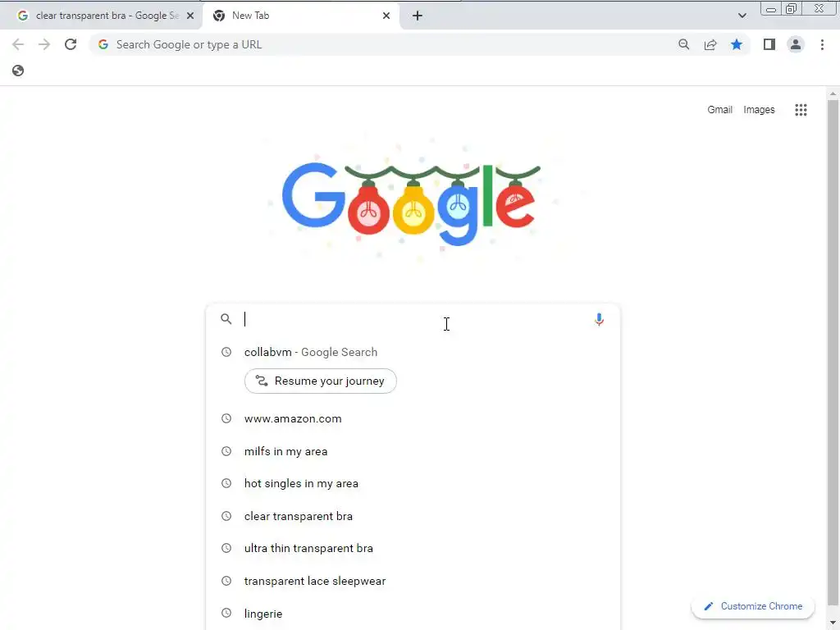Click the scrollbar up arrow

click(833, 94)
